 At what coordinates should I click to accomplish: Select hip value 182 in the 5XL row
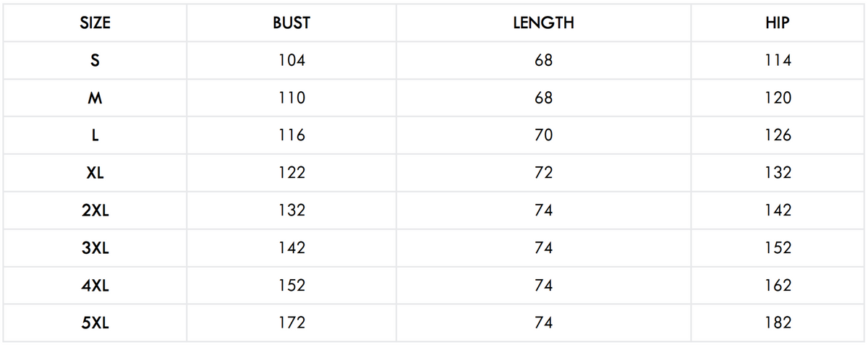coord(777,323)
